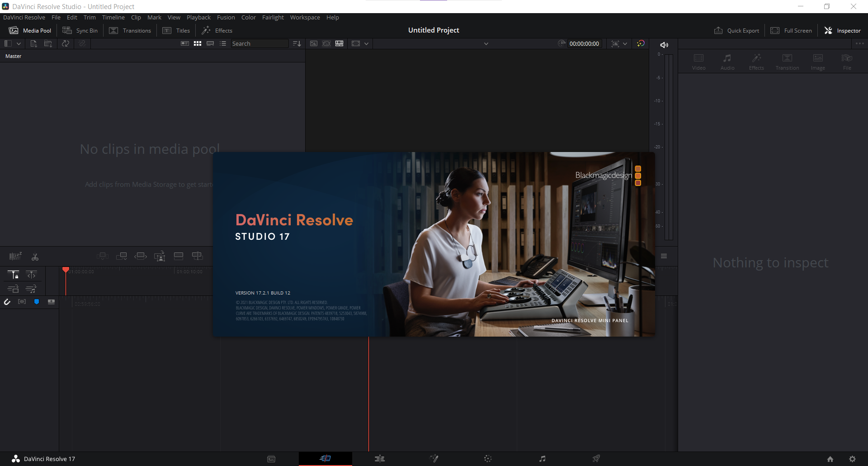The height and width of the screenshot is (466, 868).
Task: Click the Split Clips scissors icon
Action: point(35,257)
